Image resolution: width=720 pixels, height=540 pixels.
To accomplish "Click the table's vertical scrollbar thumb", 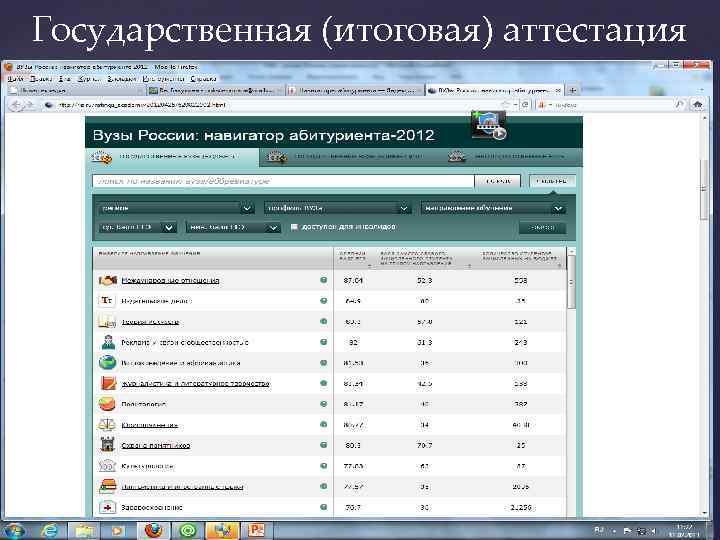I will (x=571, y=281).
